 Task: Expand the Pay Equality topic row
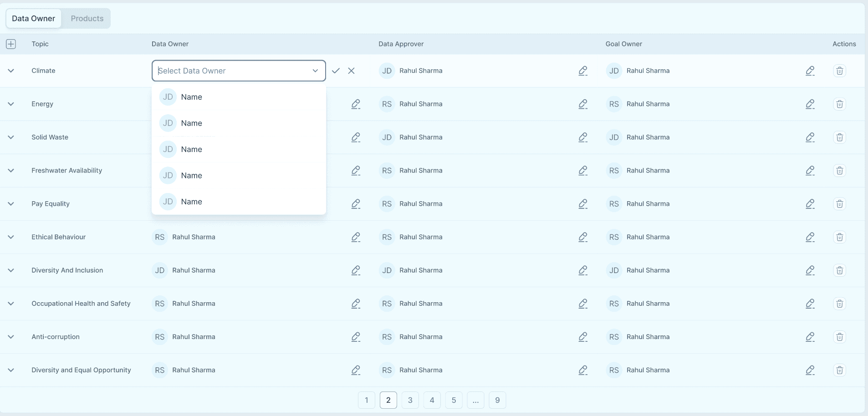tap(11, 203)
